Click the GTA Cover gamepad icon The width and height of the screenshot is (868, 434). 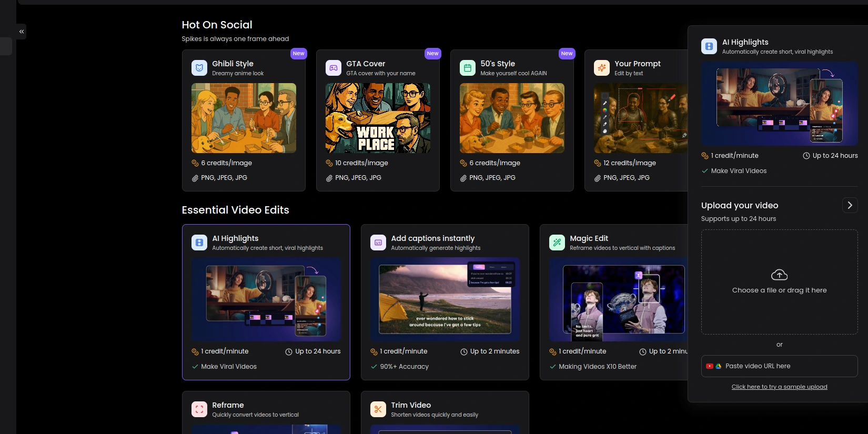coord(334,68)
